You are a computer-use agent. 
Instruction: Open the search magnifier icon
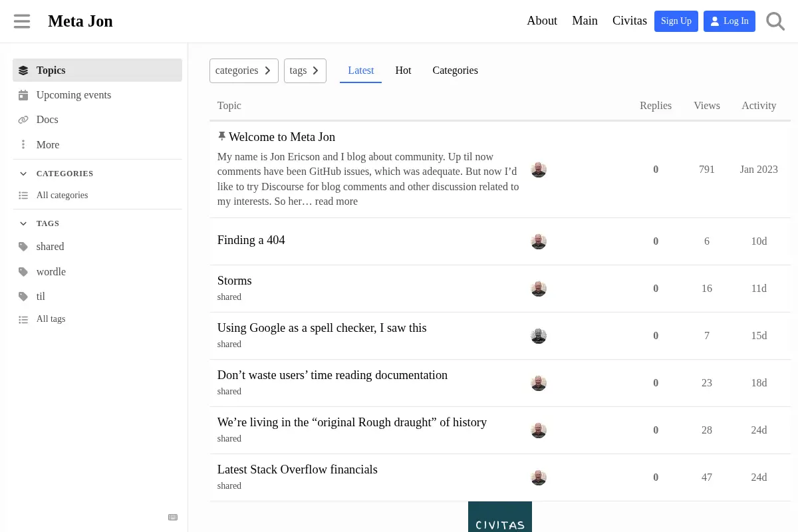point(775,21)
